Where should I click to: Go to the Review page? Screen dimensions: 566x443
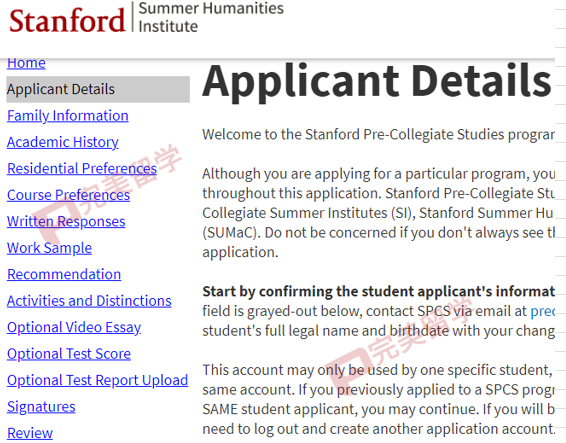pos(30,433)
